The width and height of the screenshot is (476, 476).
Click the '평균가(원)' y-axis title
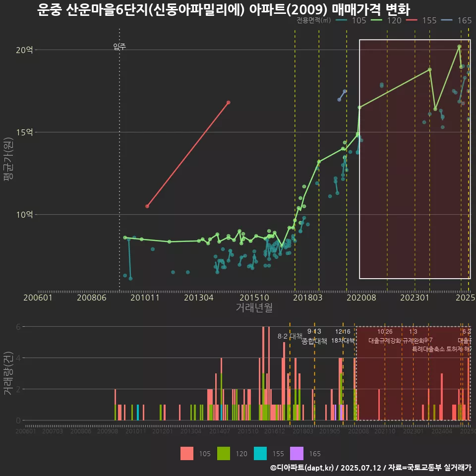8,159
